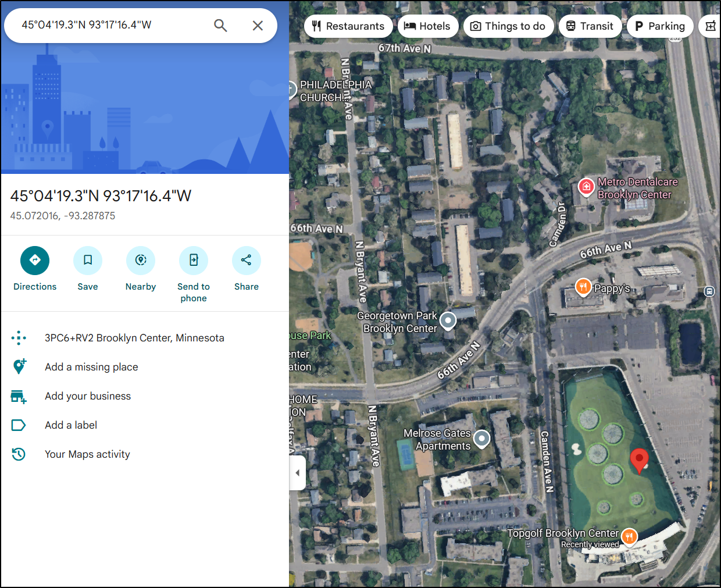The height and width of the screenshot is (588, 721).
Task: Send location to phone icon
Action: pos(194,260)
